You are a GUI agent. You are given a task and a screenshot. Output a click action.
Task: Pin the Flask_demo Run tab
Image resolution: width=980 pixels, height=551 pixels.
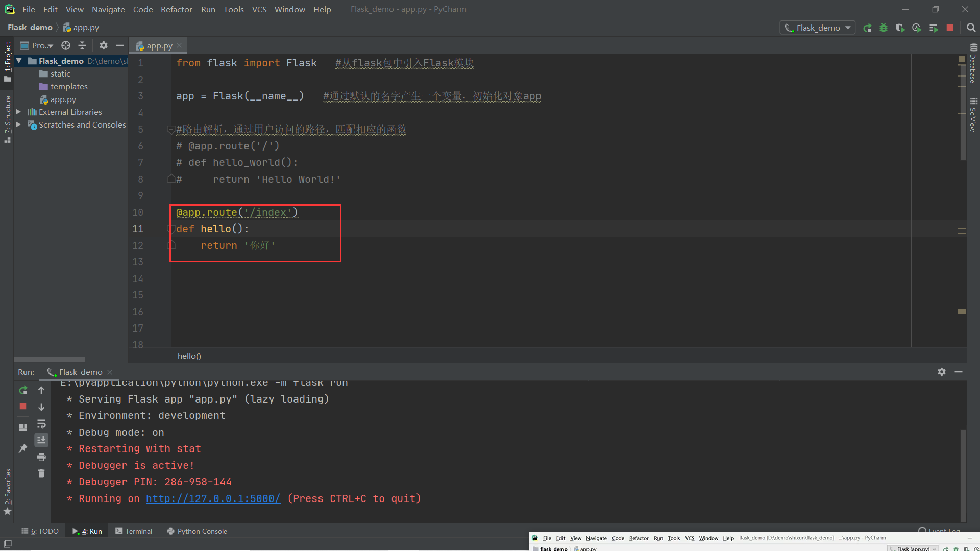(23, 448)
